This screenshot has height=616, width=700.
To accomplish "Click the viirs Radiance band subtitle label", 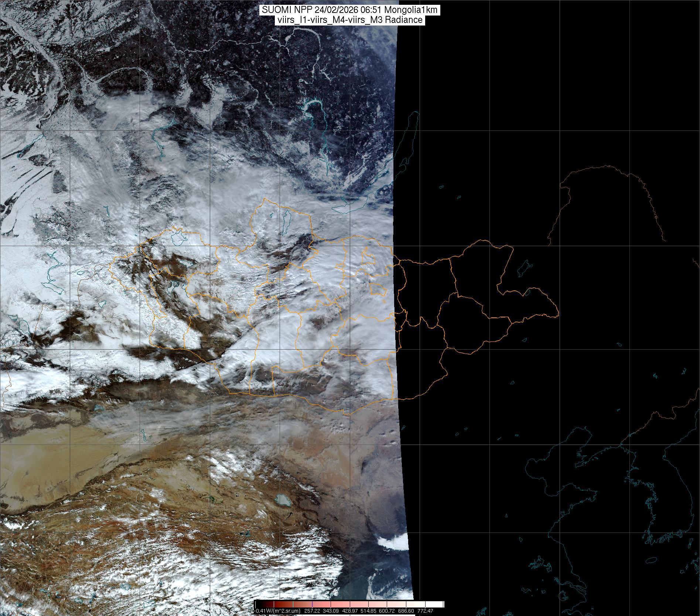I will click(x=350, y=20).
